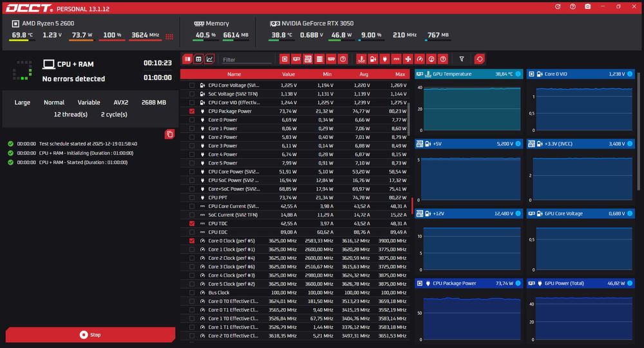The height and width of the screenshot is (348, 644).
Task: Take a screenshot with the camera icon
Action: pos(588,6)
